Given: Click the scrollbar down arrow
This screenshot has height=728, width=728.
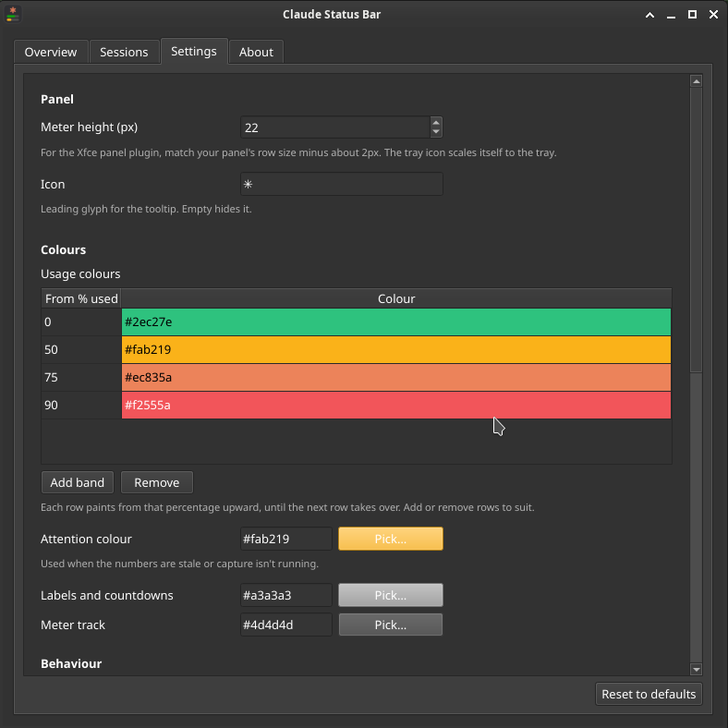Looking at the screenshot, I should tap(696, 669).
